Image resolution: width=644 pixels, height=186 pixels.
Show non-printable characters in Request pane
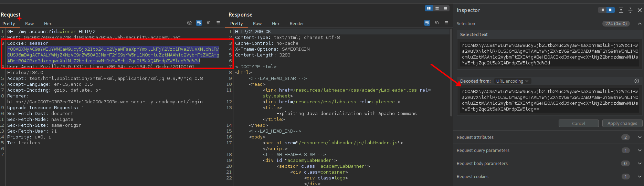coord(209,23)
